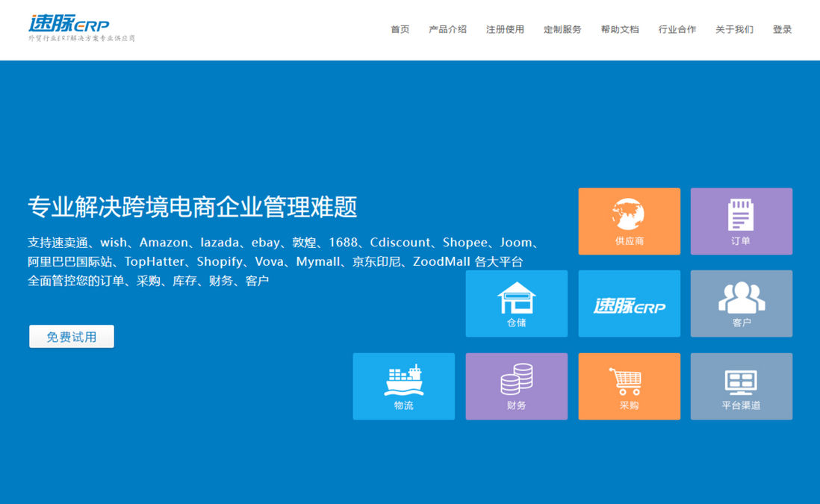Open the 供应商 globe tile
Screen dimensions: 820x504
coord(629,221)
